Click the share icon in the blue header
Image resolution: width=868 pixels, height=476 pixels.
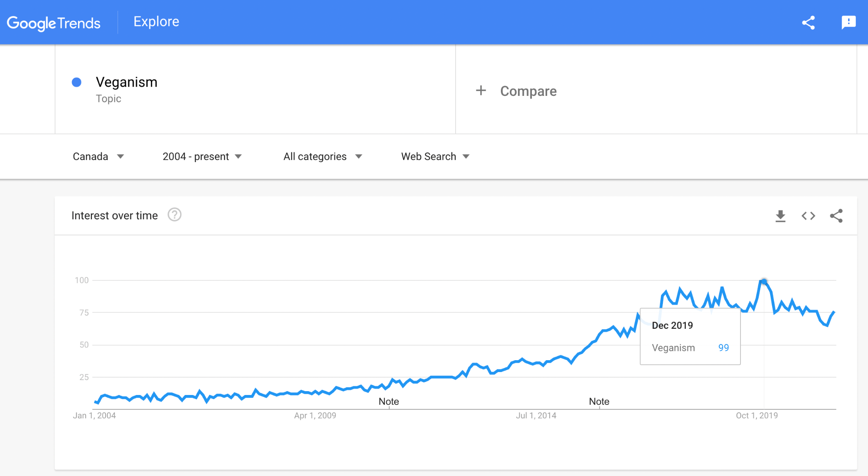coord(808,22)
